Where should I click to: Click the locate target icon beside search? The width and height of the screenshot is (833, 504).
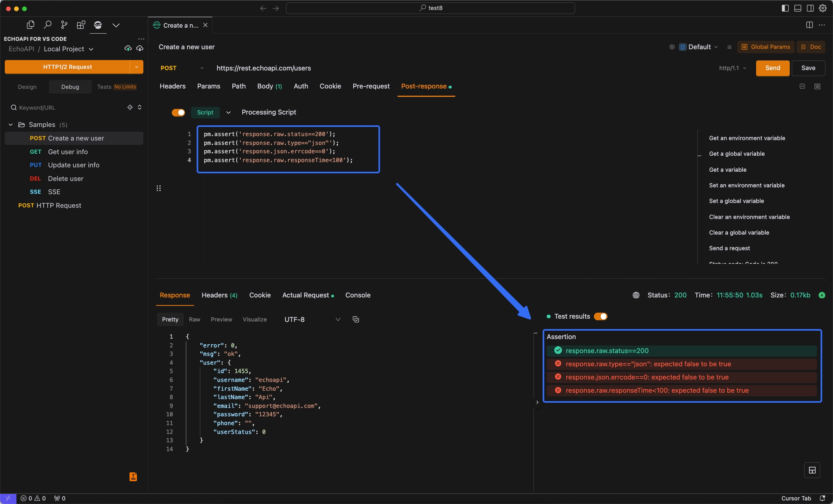(130, 107)
